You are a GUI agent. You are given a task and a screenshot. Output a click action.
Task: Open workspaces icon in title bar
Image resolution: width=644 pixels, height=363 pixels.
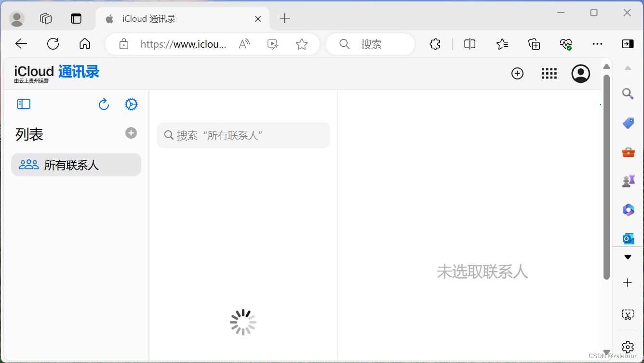(46, 19)
